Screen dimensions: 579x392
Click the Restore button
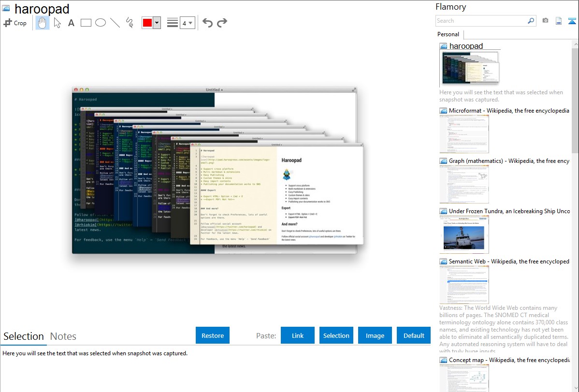coord(213,335)
